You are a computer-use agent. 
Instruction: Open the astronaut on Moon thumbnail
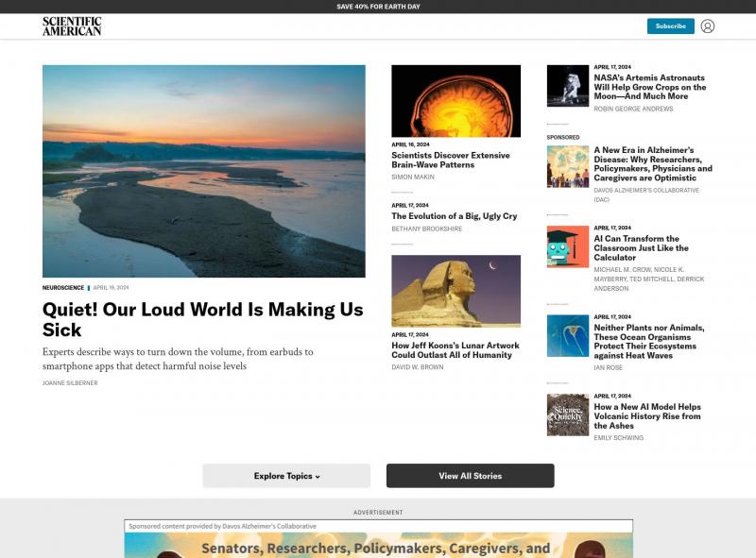click(568, 86)
